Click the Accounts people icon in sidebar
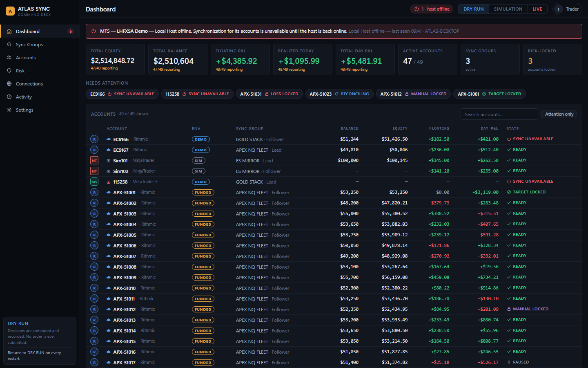 point(9,58)
